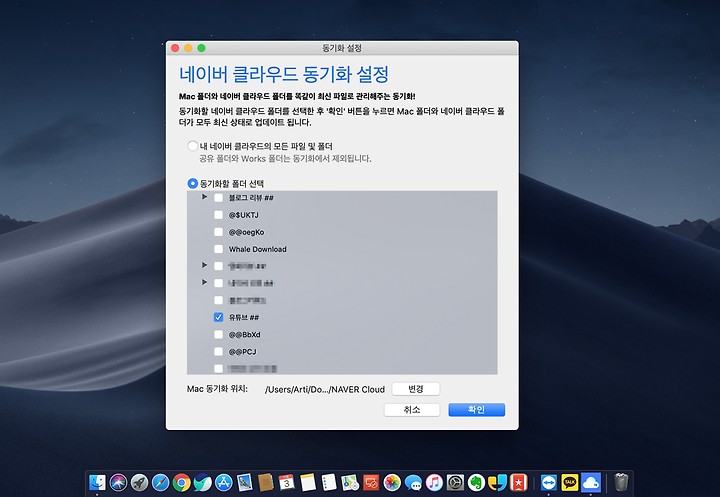Launch Siri from the Dock
This screenshot has width=720, height=497.
pos(118,483)
